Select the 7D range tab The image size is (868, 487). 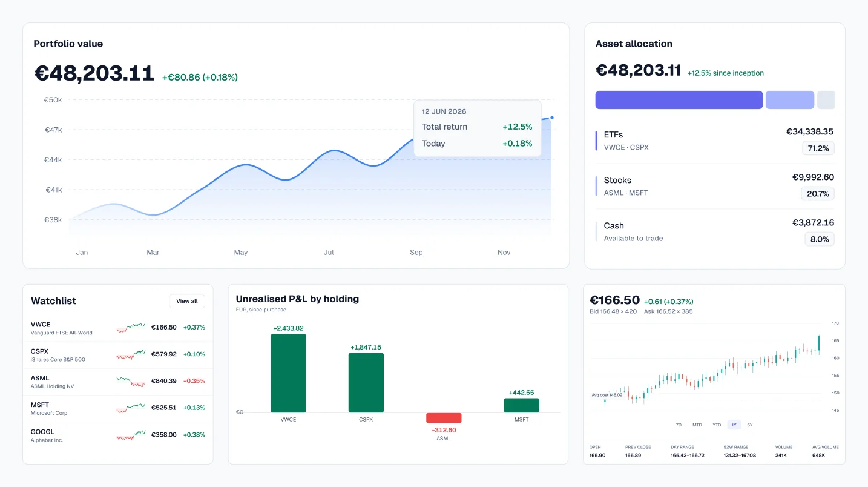pyautogui.click(x=679, y=425)
